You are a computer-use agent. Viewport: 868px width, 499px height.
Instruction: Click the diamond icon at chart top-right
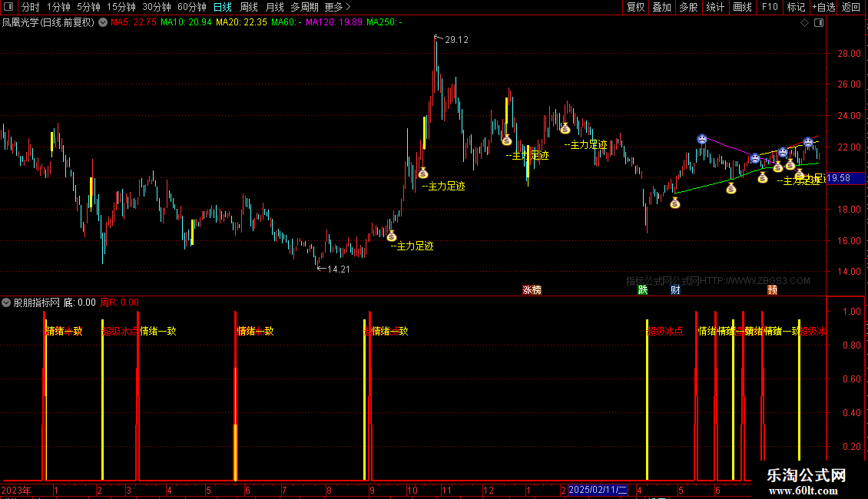(x=805, y=23)
